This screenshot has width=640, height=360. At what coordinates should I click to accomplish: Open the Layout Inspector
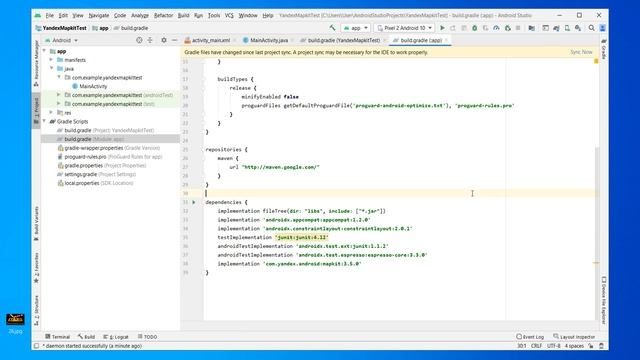(x=574, y=337)
